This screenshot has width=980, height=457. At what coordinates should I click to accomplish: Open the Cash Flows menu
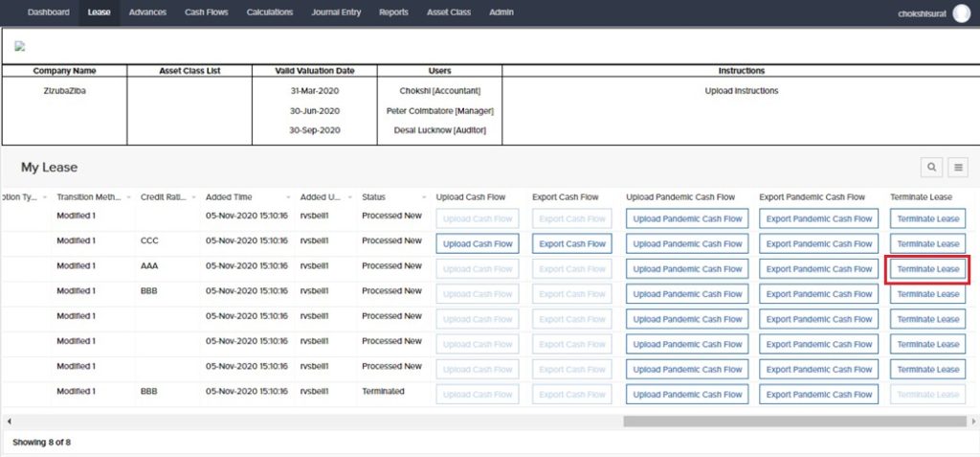[x=206, y=12]
